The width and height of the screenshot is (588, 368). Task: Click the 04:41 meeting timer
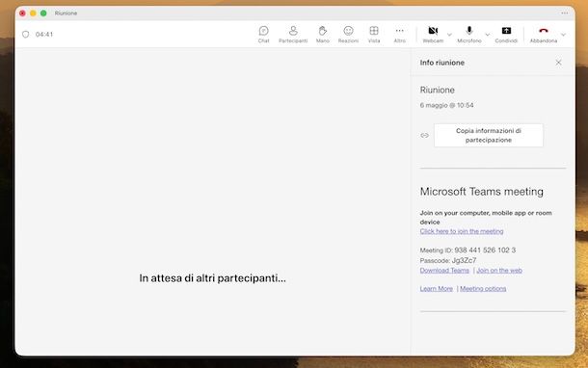44,34
